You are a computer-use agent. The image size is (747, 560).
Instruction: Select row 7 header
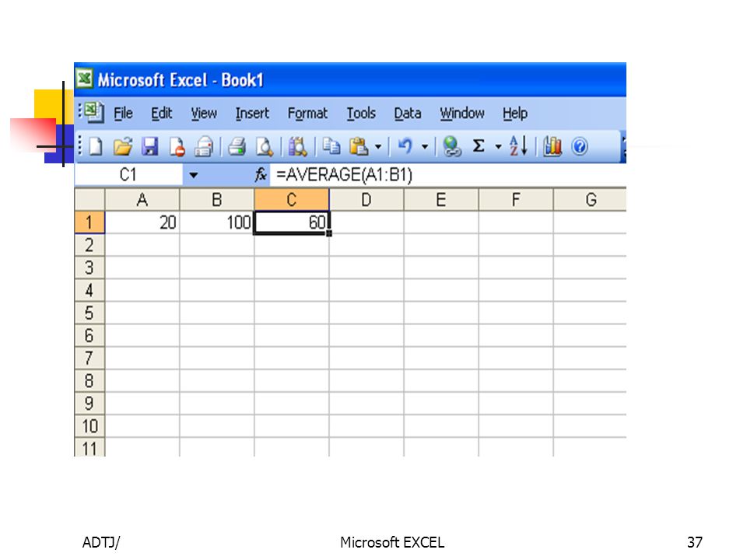[x=89, y=358]
